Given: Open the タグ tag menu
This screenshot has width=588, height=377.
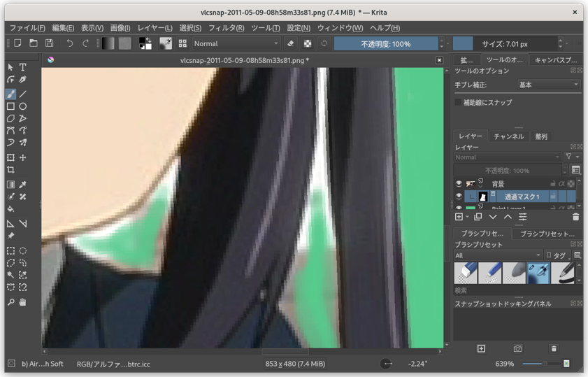Looking at the screenshot, I should [558, 255].
